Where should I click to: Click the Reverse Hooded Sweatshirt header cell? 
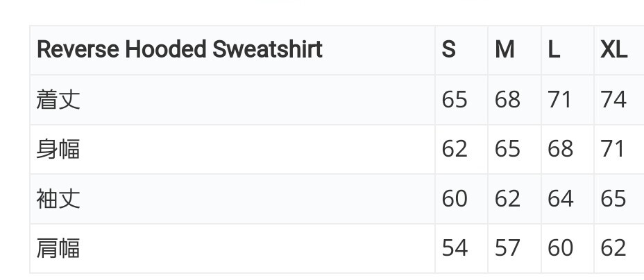[179, 50]
